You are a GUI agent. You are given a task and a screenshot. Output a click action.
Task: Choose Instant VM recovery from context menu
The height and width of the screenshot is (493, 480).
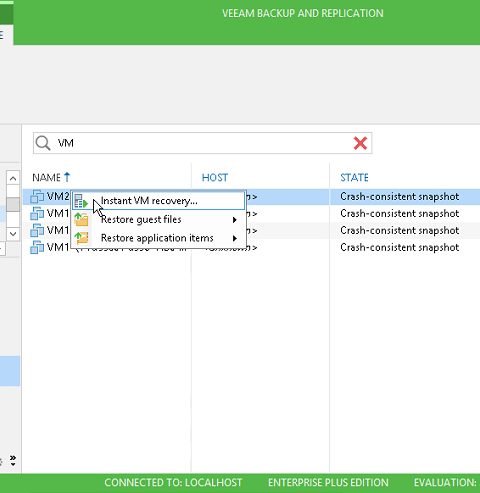point(158,201)
